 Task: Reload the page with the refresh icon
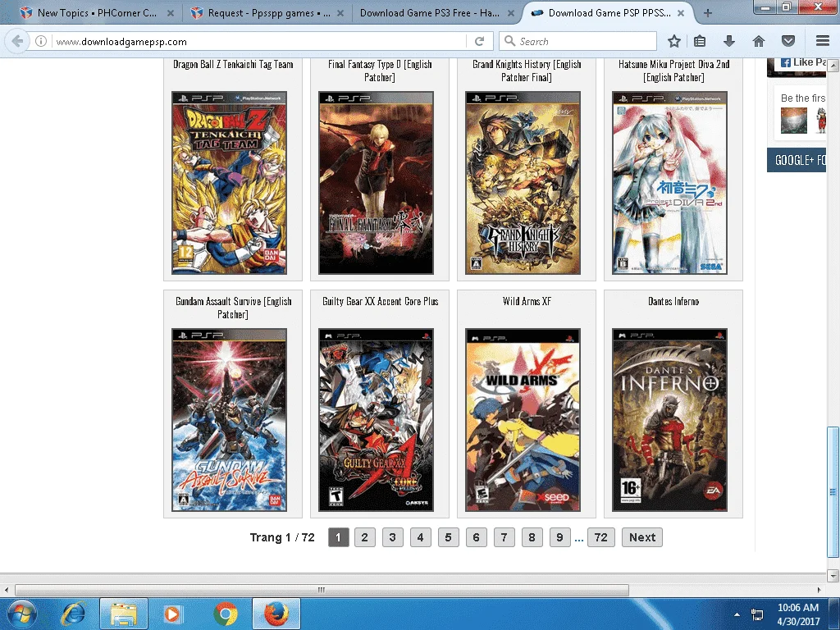(479, 41)
